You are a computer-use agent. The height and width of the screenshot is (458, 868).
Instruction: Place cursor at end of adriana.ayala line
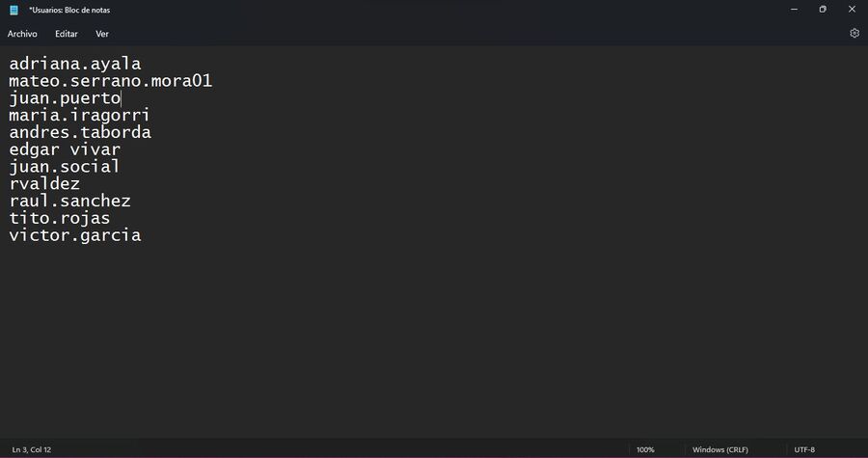pos(141,64)
